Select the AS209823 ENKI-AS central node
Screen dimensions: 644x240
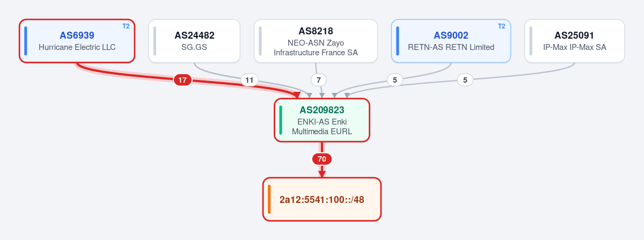322,120
